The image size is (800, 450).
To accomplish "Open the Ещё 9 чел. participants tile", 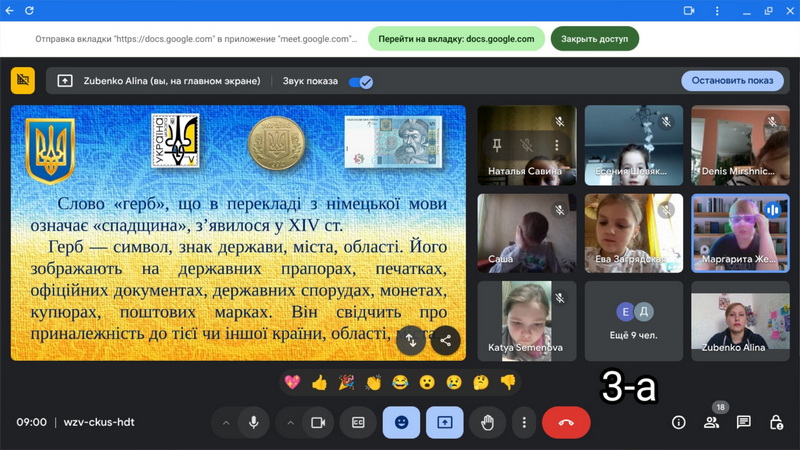I will 633,321.
